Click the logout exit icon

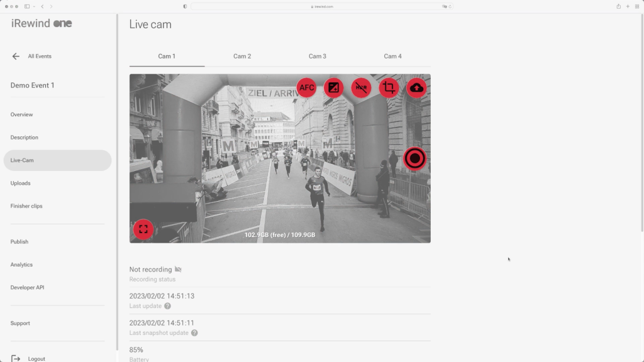16,359
